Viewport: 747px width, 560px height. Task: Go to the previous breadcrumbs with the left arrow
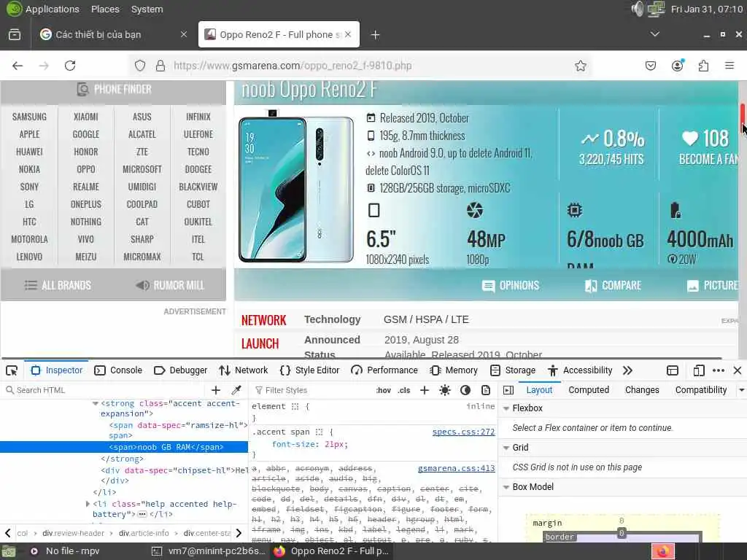7,533
